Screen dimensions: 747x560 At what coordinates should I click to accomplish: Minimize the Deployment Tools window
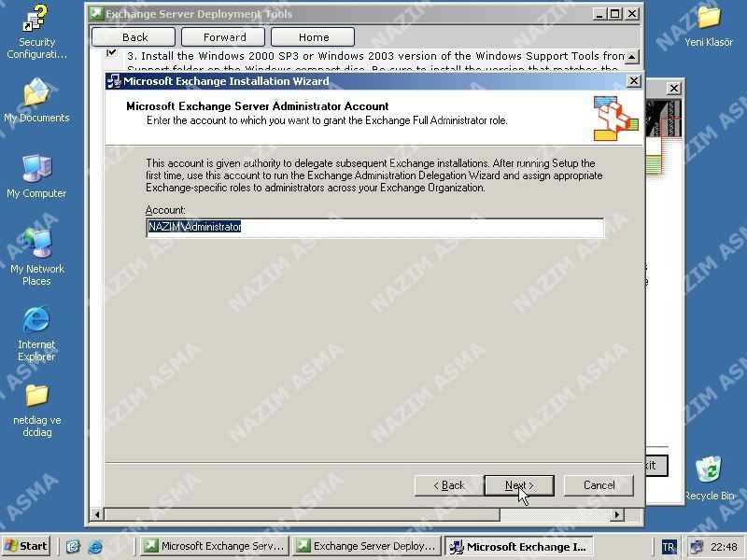click(x=599, y=14)
